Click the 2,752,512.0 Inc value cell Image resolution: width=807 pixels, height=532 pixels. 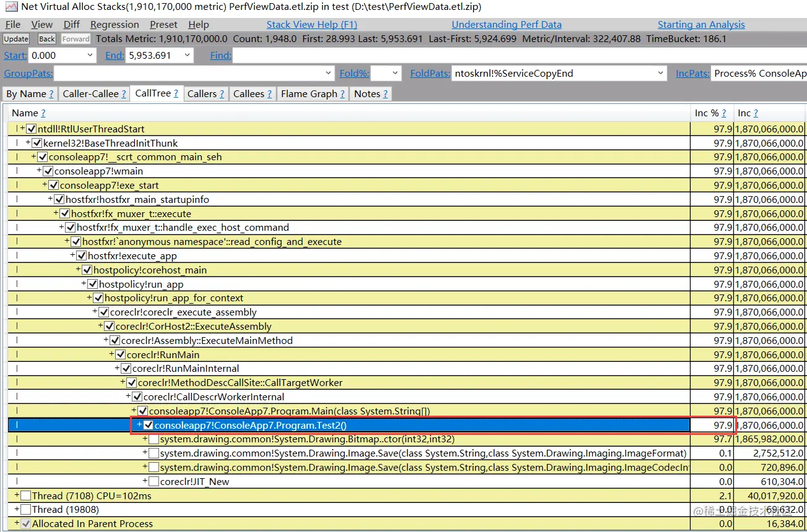click(770, 453)
